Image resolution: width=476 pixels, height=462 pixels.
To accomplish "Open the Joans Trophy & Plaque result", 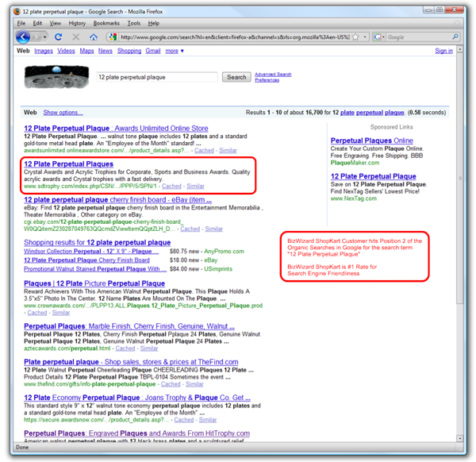I will click(x=137, y=398).
